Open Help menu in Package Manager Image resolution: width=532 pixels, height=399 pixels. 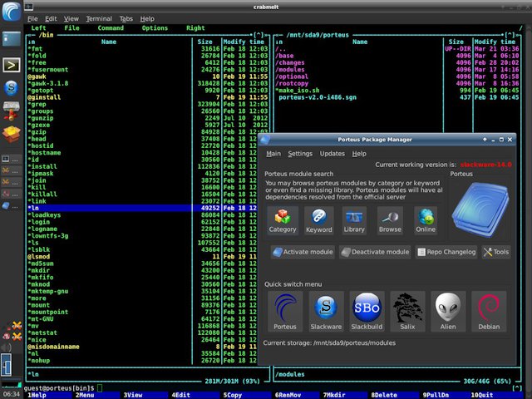tap(359, 154)
